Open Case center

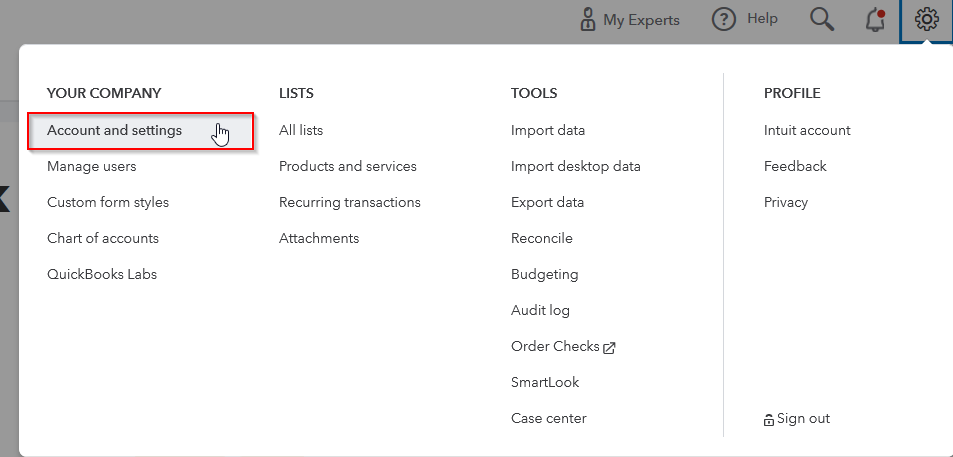[x=549, y=419]
